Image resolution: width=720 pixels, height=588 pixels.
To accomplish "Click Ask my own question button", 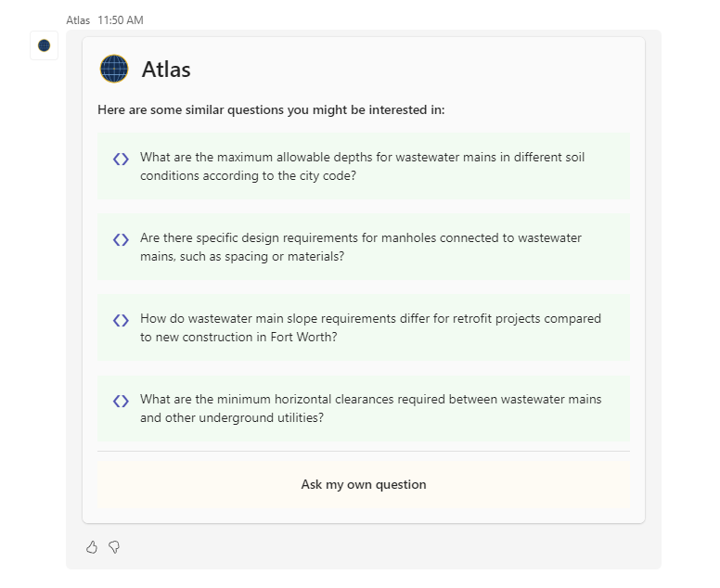I will (x=363, y=485).
